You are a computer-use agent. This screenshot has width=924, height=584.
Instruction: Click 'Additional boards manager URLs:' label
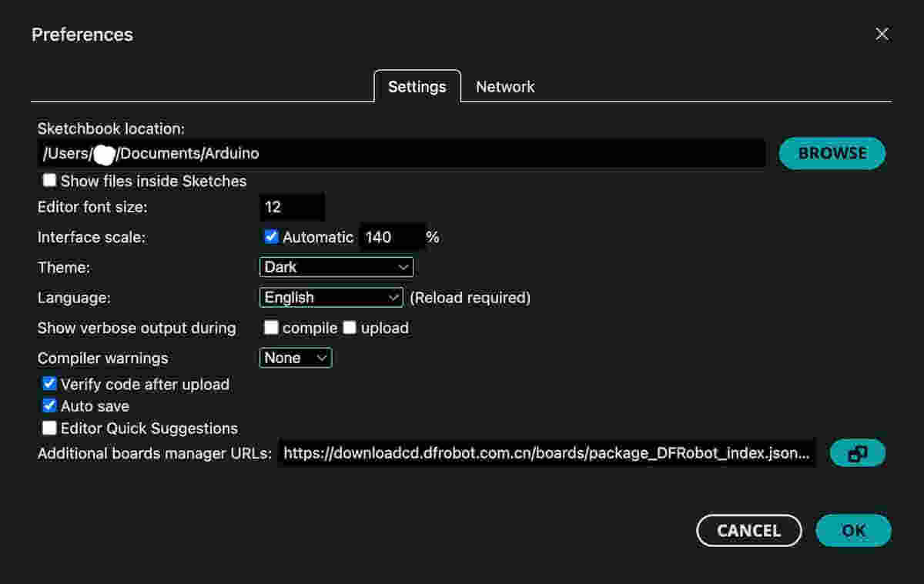click(155, 454)
